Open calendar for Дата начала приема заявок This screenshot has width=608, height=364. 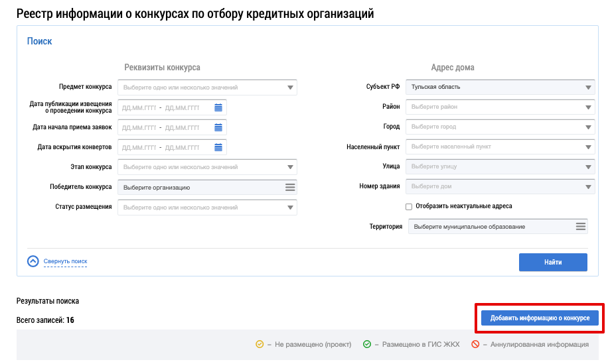pyautogui.click(x=218, y=127)
